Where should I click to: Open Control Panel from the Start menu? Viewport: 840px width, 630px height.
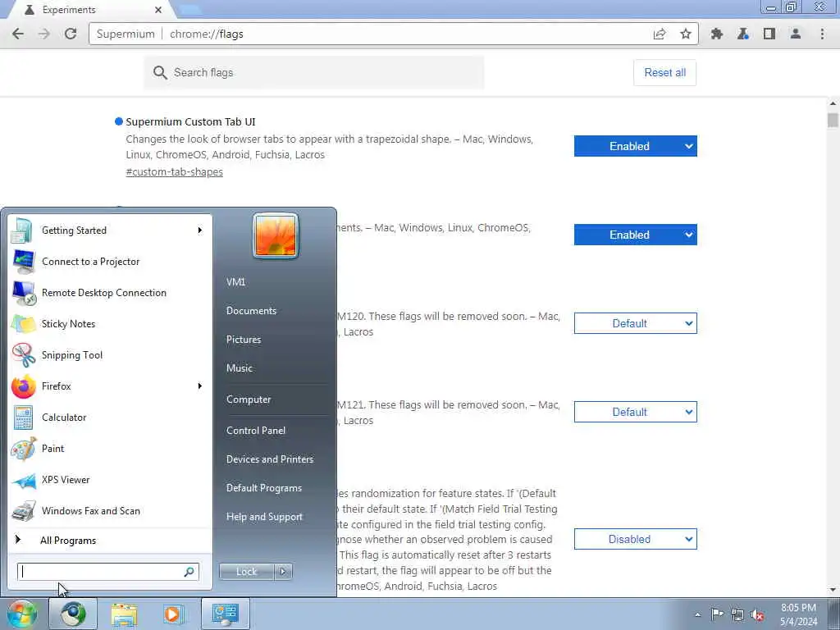[256, 431]
